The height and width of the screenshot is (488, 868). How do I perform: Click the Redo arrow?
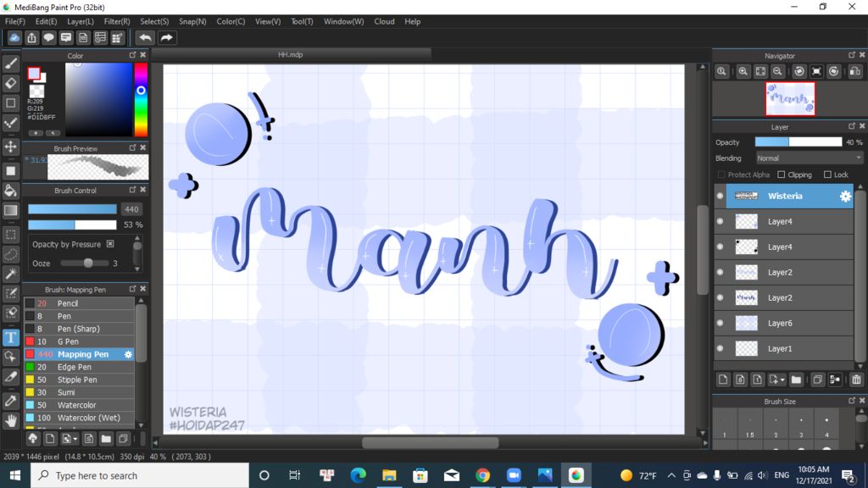click(166, 37)
